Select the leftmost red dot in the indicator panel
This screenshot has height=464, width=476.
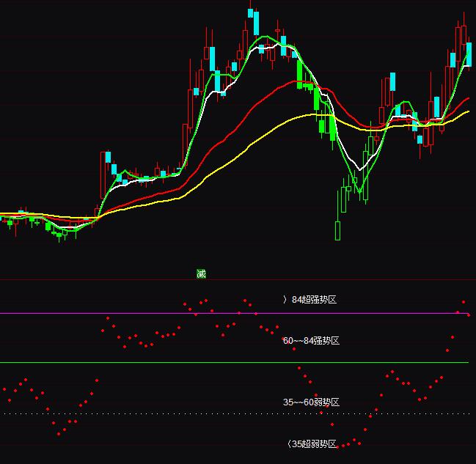(x=4, y=388)
